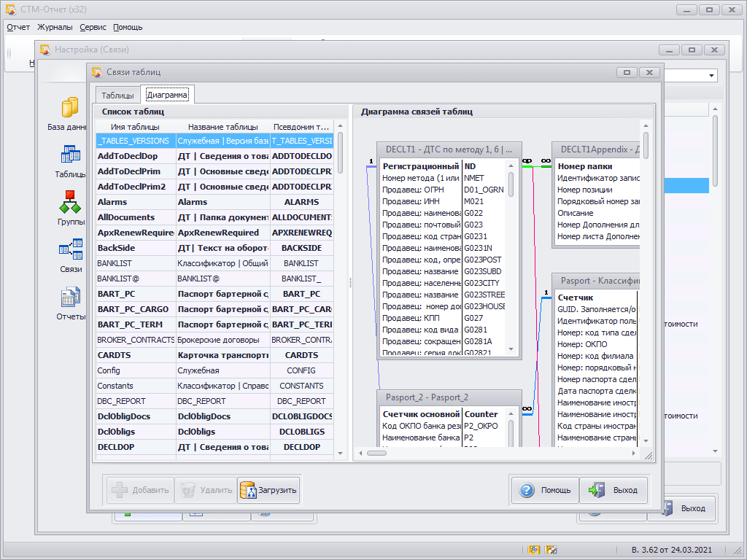Sort by Имя таблицы column header

coord(135,127)
